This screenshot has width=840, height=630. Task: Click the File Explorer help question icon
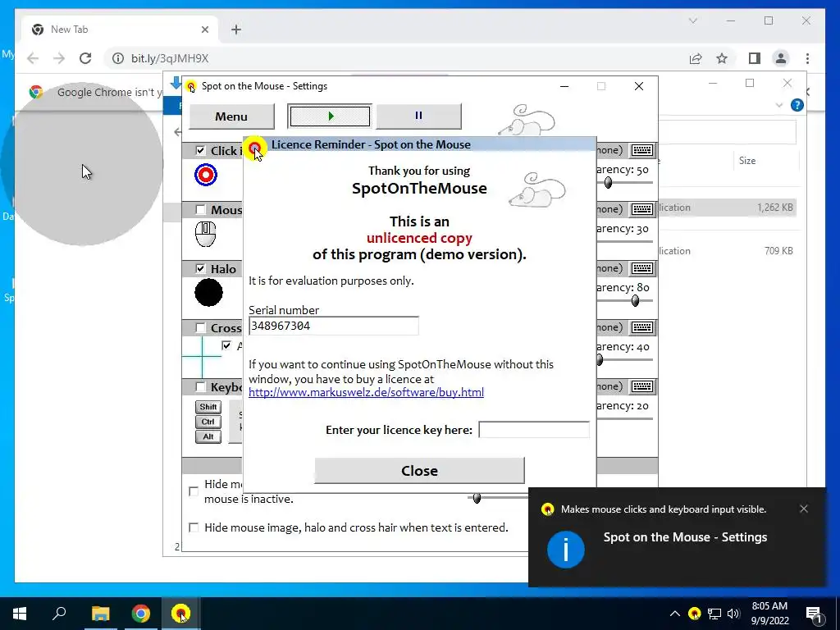coord(797,105)
